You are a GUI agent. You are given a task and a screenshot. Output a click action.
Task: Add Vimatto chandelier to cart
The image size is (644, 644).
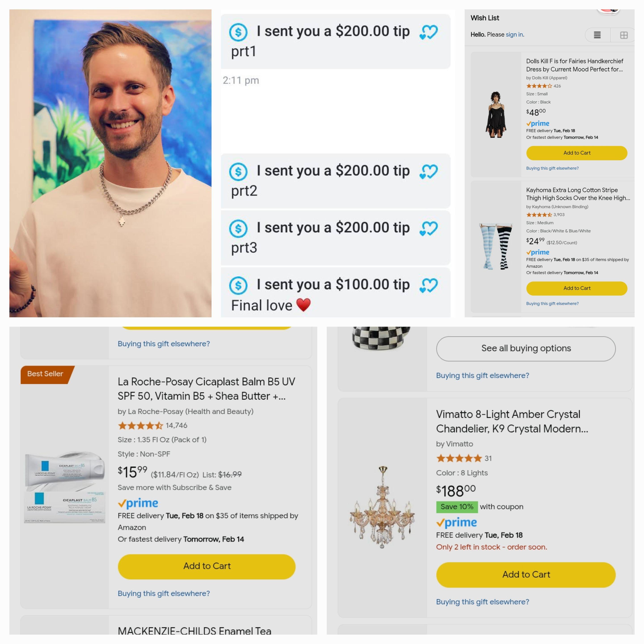(x=526, y=575)
